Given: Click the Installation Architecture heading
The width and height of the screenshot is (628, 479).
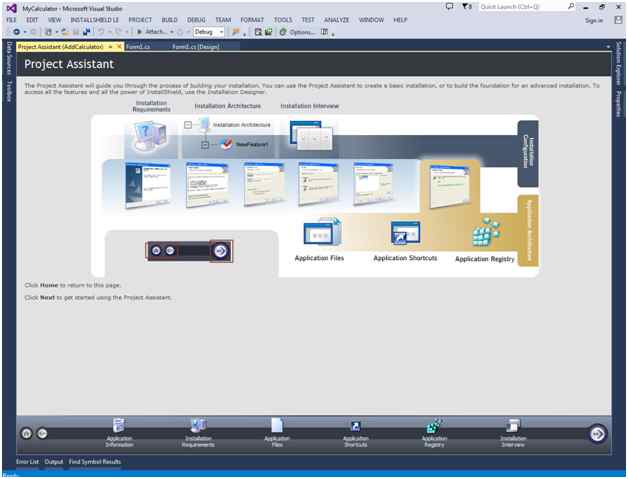Looking at the screenshot, I should (227, 106).
